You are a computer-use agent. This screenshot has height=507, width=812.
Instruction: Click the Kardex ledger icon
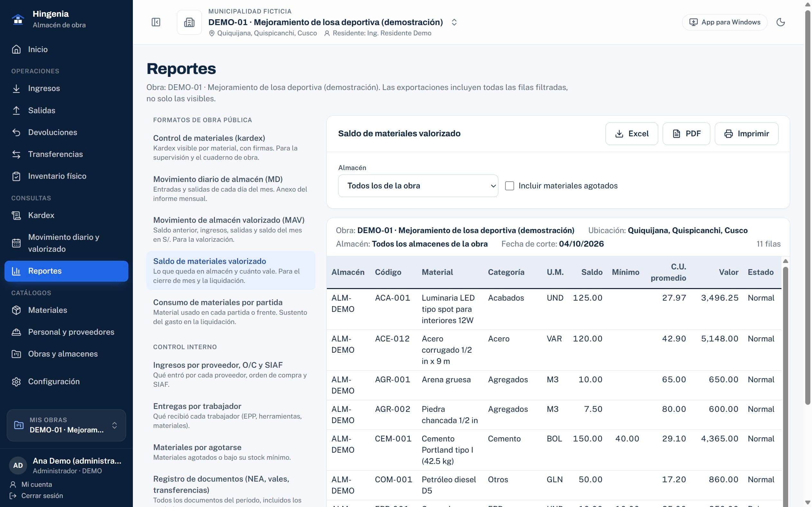(16, 215)
